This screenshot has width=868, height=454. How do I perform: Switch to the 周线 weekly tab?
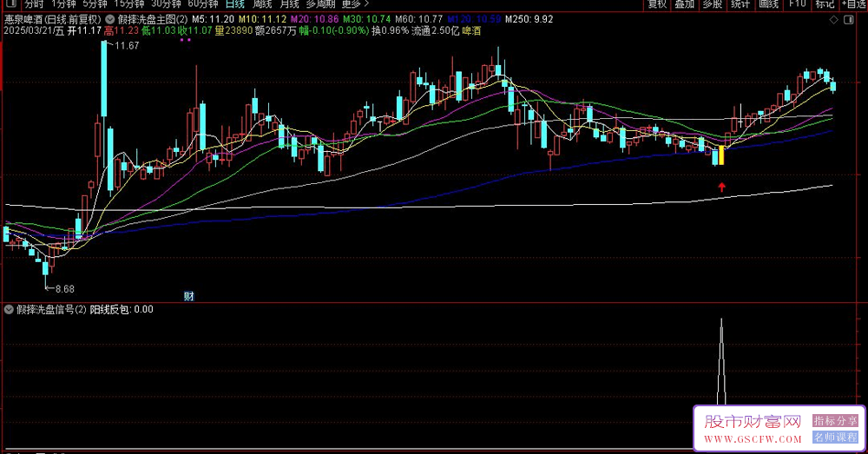[262, 3]
